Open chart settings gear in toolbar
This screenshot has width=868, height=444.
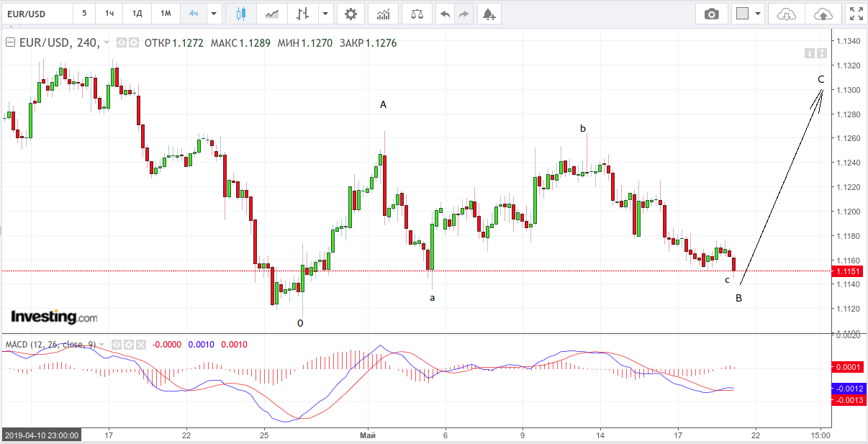click(351, 14)
